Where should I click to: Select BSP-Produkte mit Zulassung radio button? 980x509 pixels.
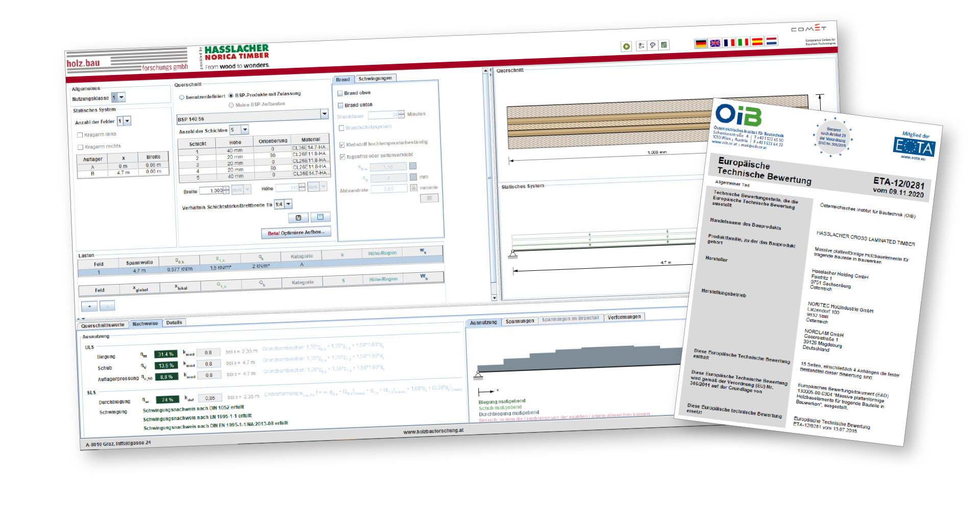(231, 95)
